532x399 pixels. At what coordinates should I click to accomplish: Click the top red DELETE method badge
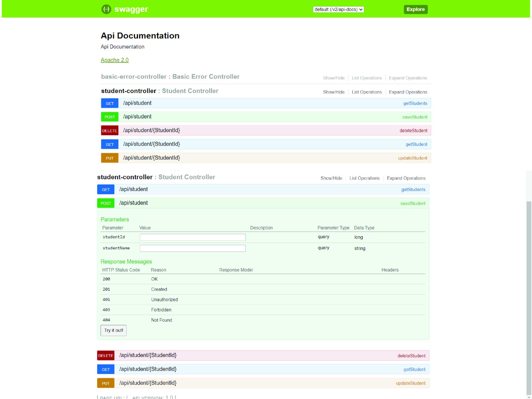(109, 130)
